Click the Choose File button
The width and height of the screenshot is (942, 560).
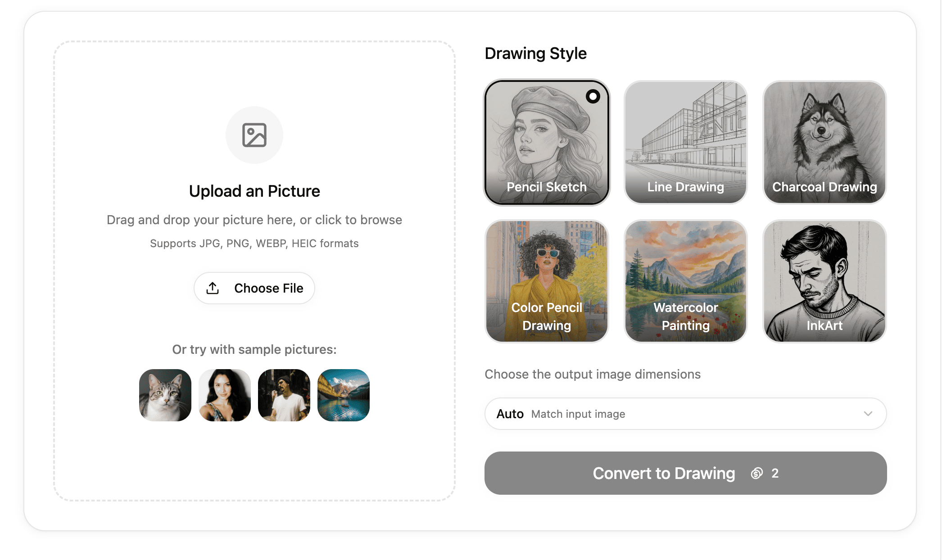pos(254,288)
